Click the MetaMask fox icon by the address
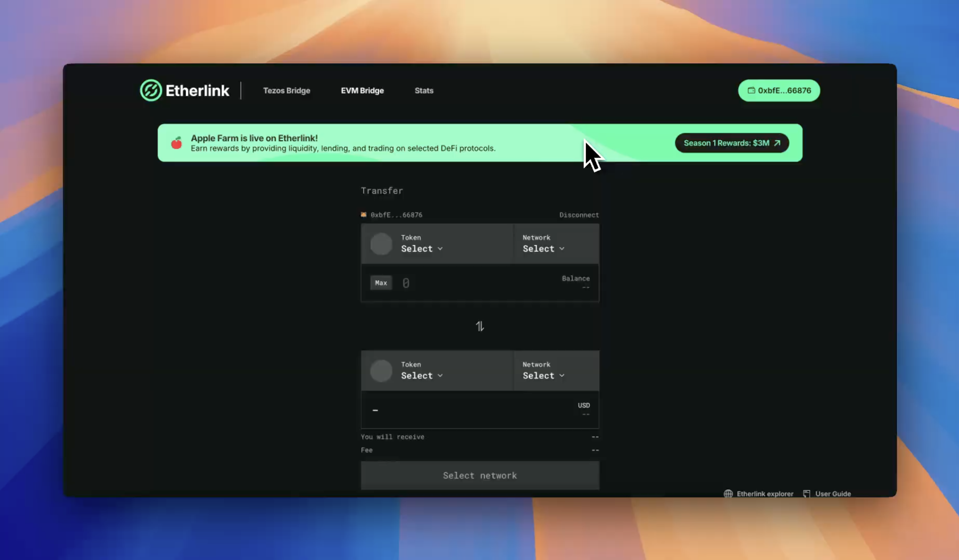Image resolution: width=959 pixels, height=560 pixels. 364,215
